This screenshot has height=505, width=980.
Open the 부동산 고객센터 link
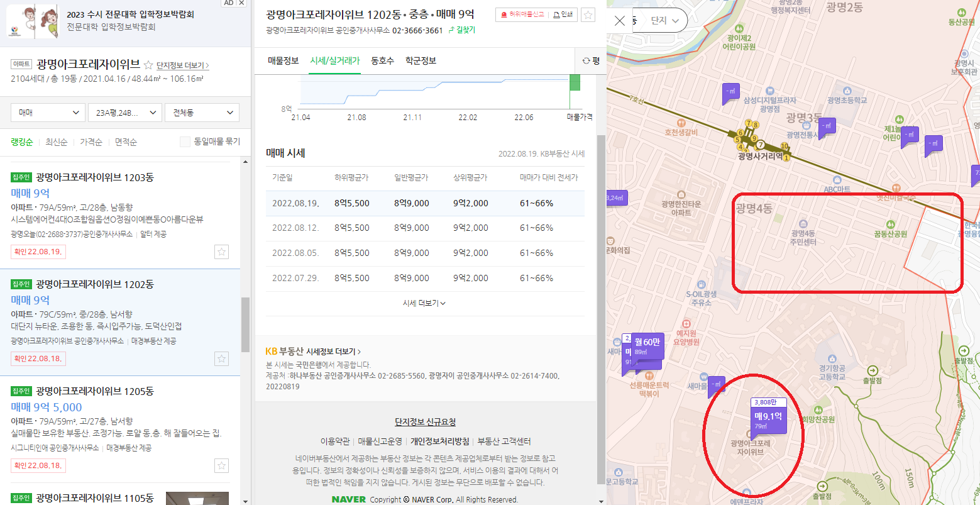[504, 441]
